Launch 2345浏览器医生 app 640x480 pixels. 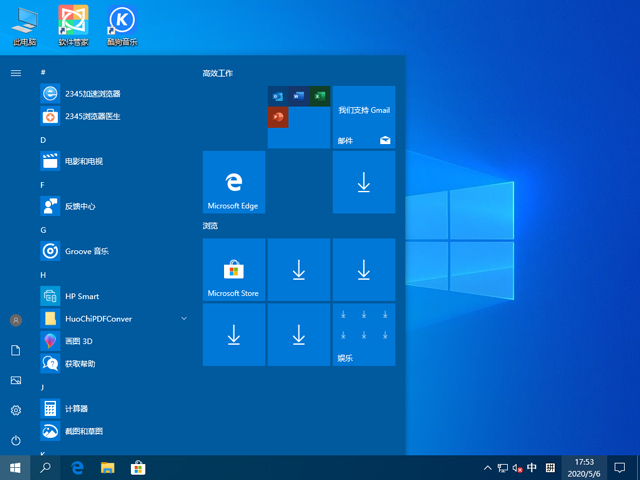pos(114,116)
